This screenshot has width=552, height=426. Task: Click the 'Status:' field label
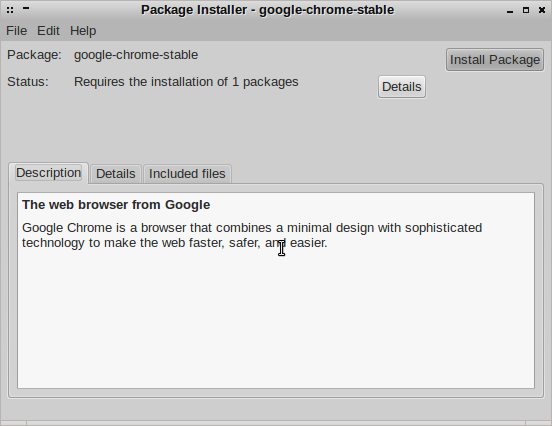click(28, 82)
